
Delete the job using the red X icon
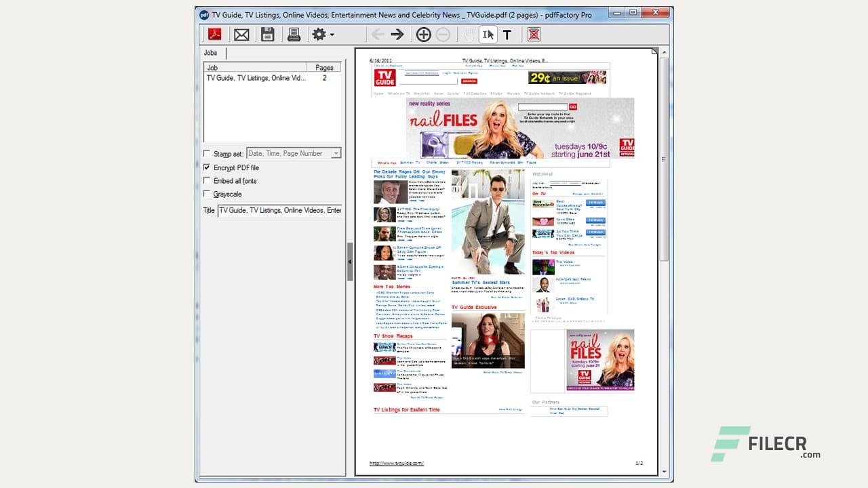coord(532,34)
